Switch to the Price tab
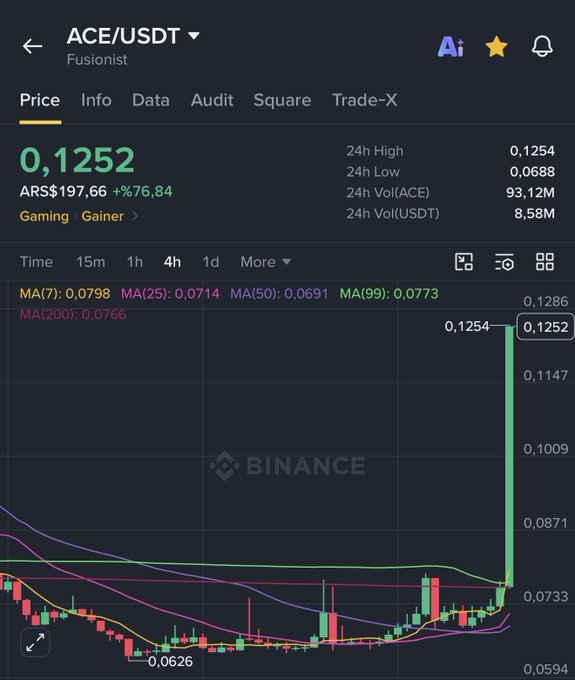The width and height of the screenshot is (575, 680). tap(40, 100)
